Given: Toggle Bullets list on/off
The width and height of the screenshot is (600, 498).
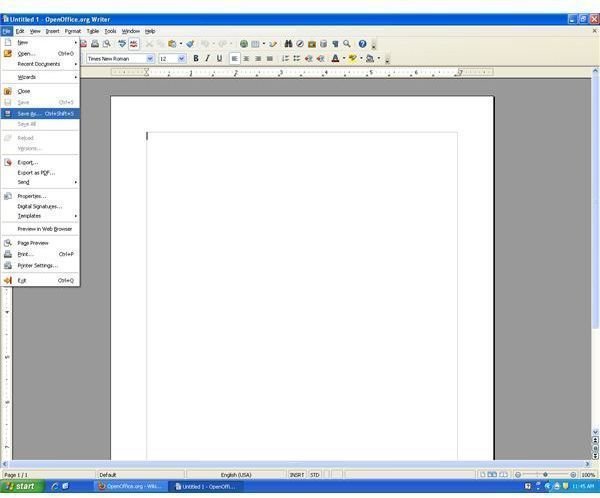Looking at the screenshot, I should tap(297, 59).
